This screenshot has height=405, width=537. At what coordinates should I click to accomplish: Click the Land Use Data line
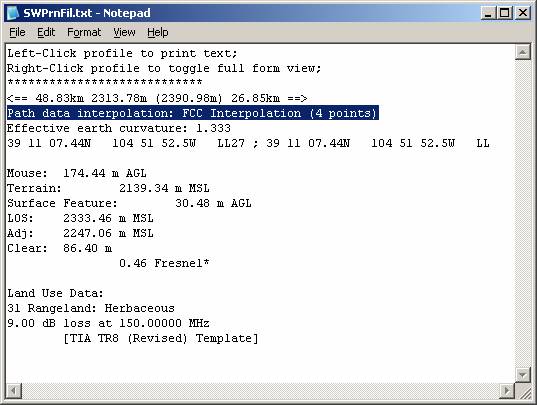[x=55, y=293]
